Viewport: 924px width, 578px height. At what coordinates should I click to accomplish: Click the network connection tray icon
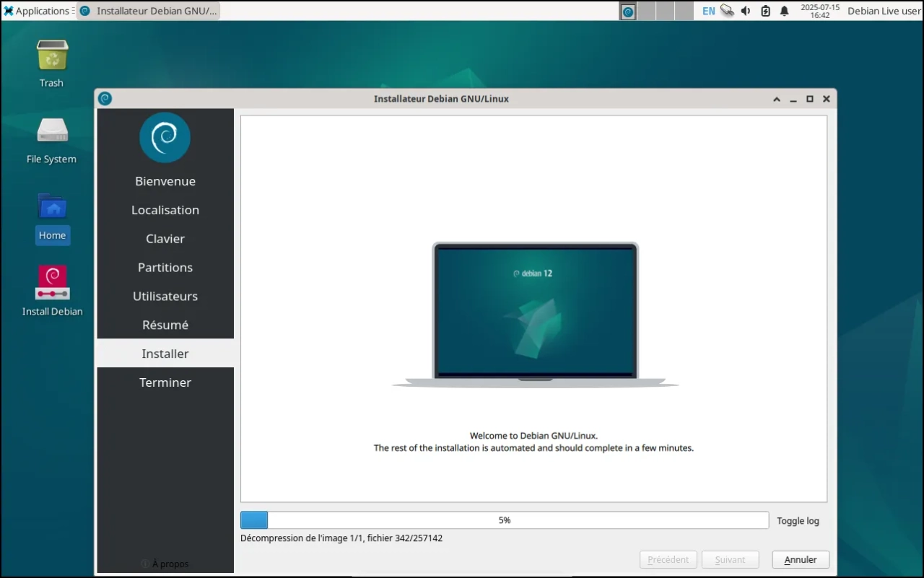tap(727, 11)
